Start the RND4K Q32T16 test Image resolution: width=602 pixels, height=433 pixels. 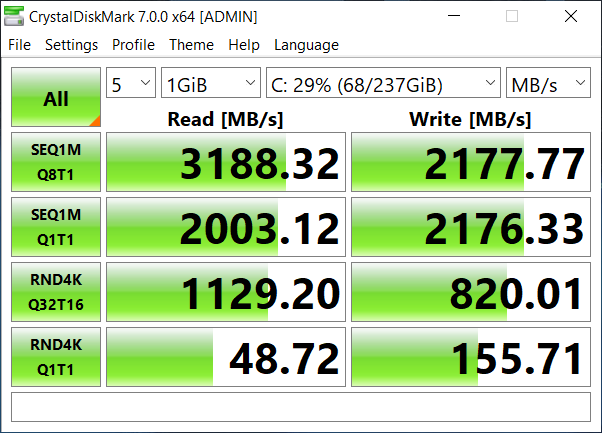tap(56, 292)
